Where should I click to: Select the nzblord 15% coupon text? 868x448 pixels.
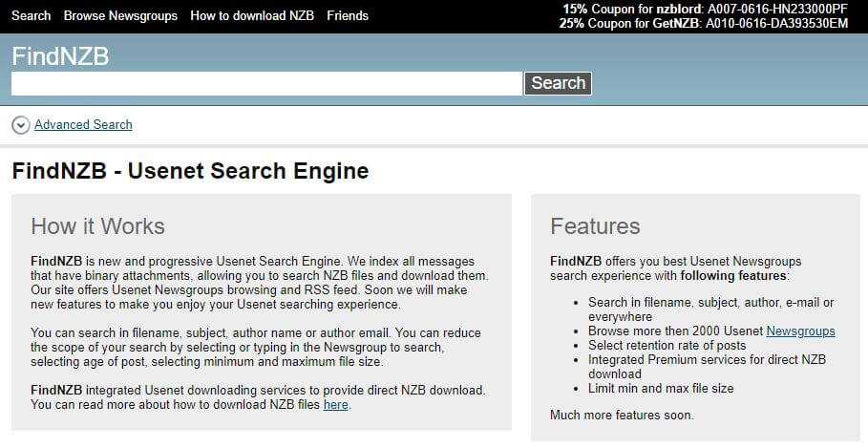point(706,9)
